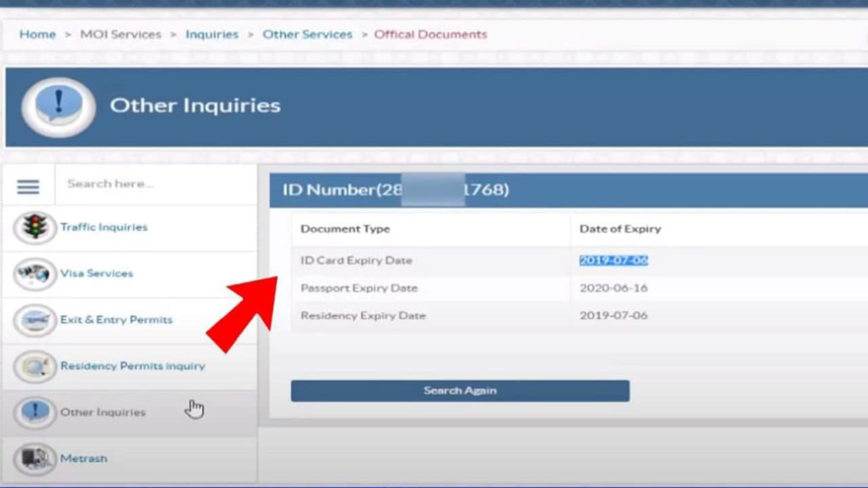Select the Other Inquiries exclamation icon in sidebar
The image size is (868, 488).
[x=35, y=412]
